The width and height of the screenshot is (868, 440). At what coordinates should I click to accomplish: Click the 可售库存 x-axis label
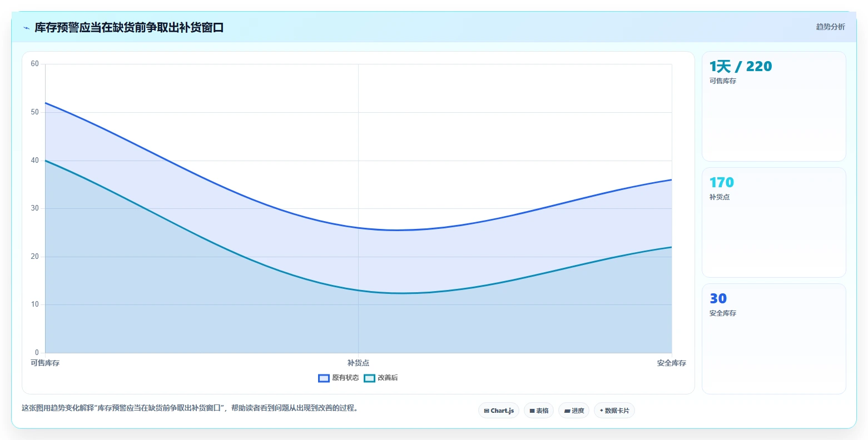(45, 363)
